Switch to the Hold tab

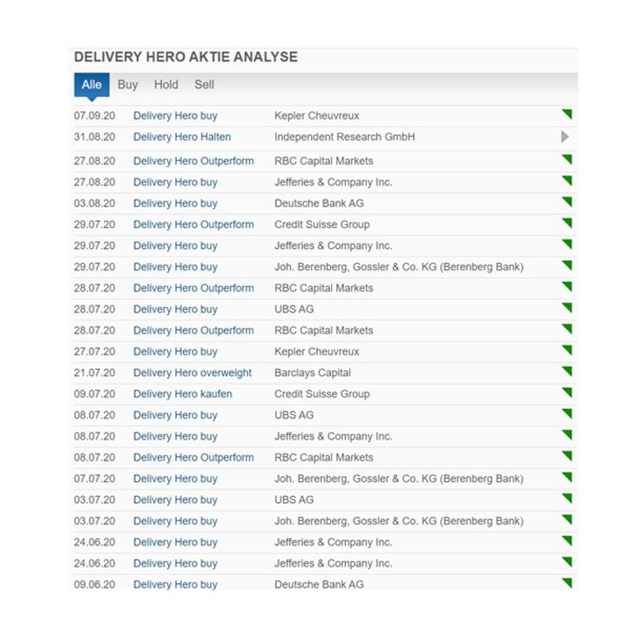pos(166,85)
